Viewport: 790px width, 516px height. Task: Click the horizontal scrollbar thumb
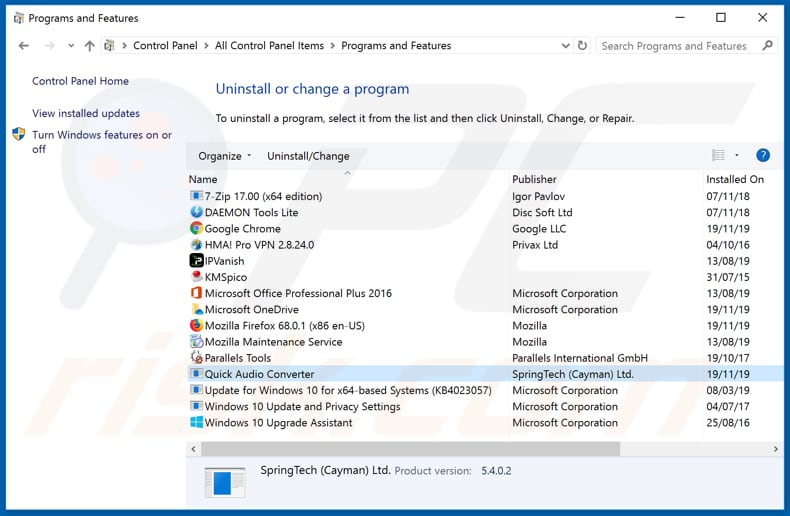pyautogui.click(x=411, y=448)
